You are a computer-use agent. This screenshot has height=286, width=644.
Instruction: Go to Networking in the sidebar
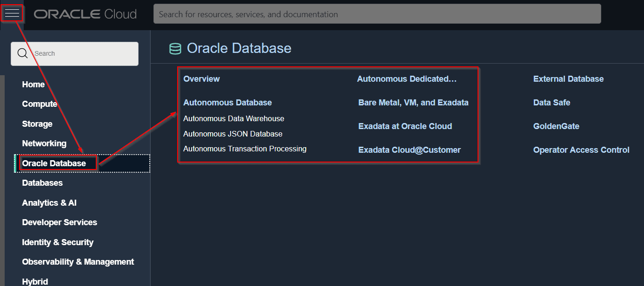44,143
